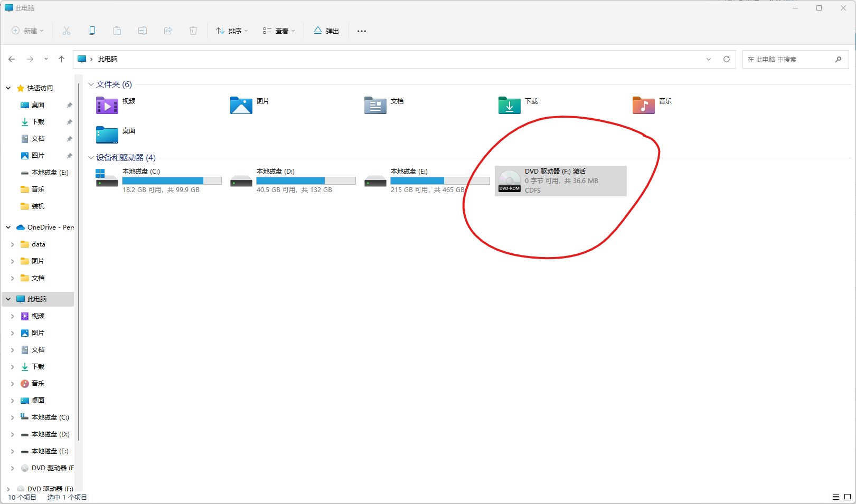
Task: Click the Delete trash icon
Action: 193,31
